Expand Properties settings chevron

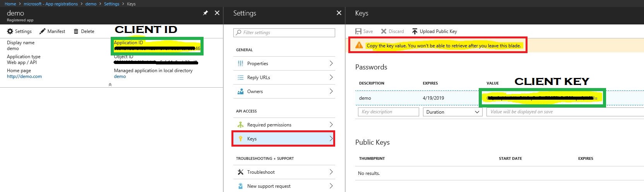(x=331, y=64)
